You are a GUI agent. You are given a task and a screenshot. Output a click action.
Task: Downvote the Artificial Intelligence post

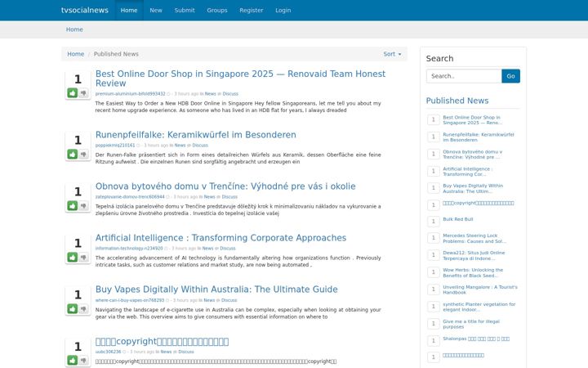tap(83, 258)
